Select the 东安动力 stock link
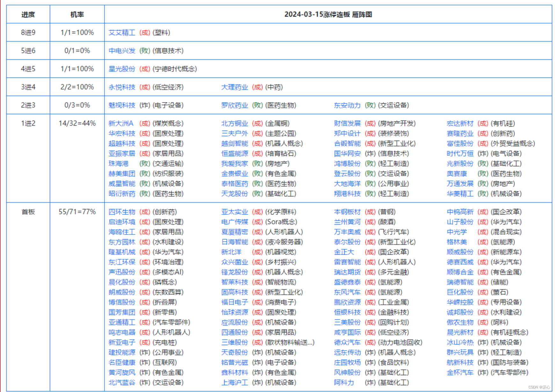Image resolution: width=555 pixels, height=392 pixels. (347, 105)
